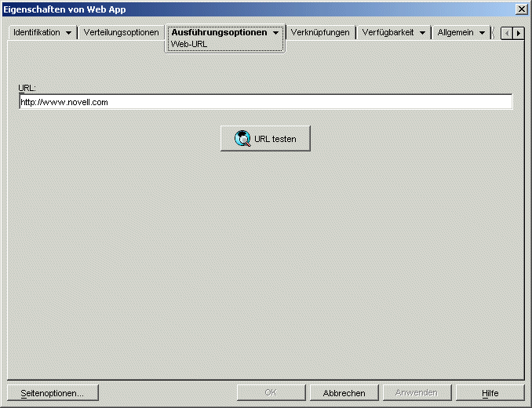The height and width of the screenshot is (408, 532).
Task: Click the magnifier icon on URL testen
Action: pyautogui.click(x=243, y=139)
